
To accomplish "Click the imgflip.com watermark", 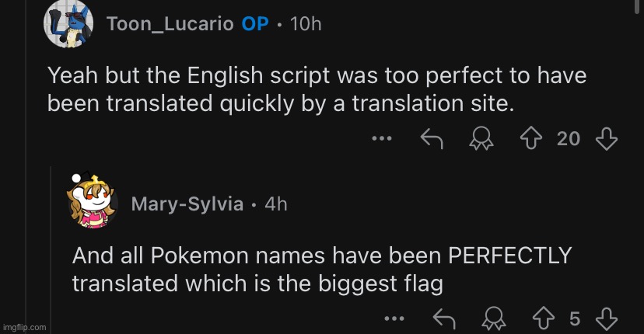I will pos(25,327).
